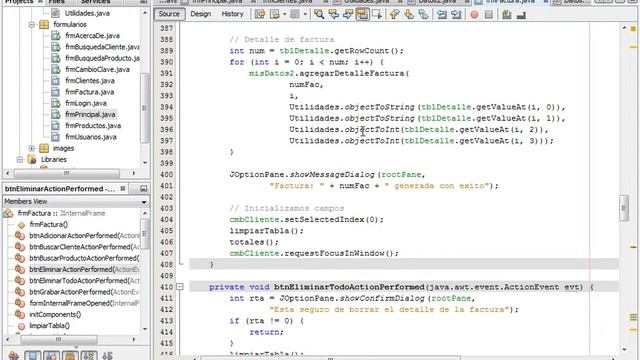Open back-history dropdown arrow in toolbar
The width and height of the screenshot is (640, 360).
[284, 14]
